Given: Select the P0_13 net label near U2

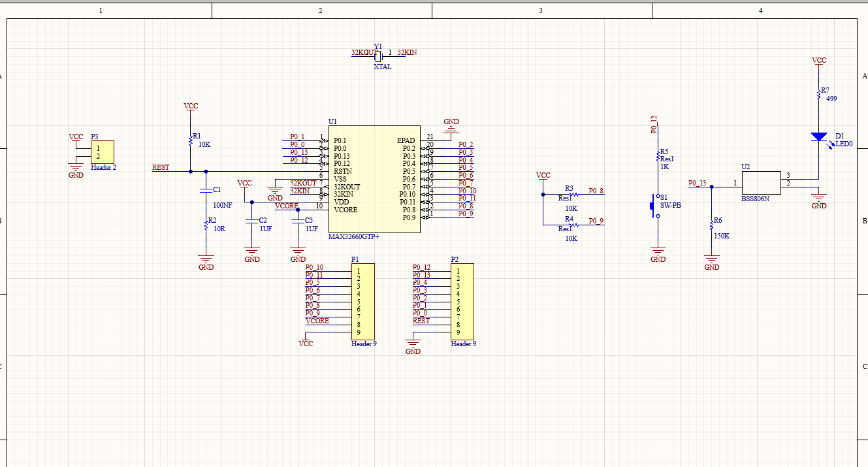Looking at the screenshot, I should coord(697,183).
